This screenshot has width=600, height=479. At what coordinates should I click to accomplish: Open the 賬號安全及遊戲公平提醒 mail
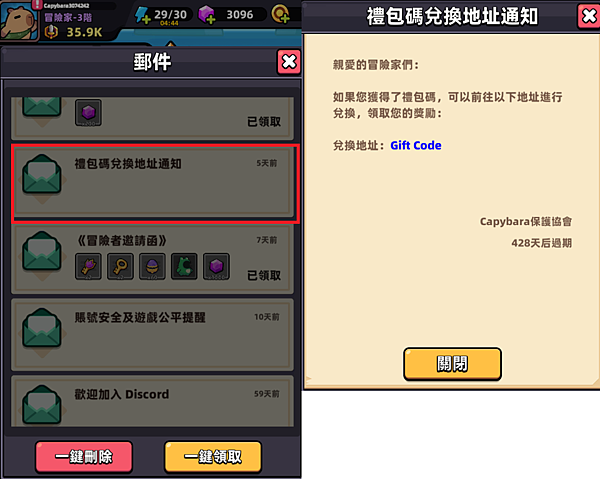152,335
